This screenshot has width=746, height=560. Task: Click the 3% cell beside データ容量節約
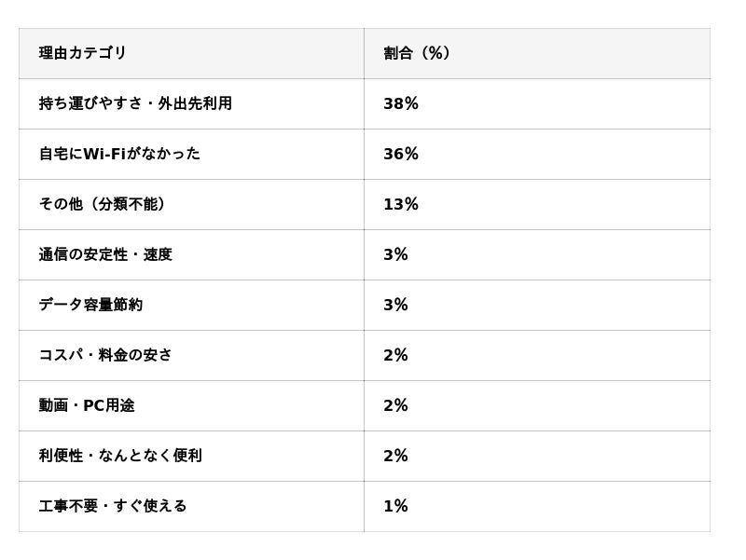coord(395,305)
